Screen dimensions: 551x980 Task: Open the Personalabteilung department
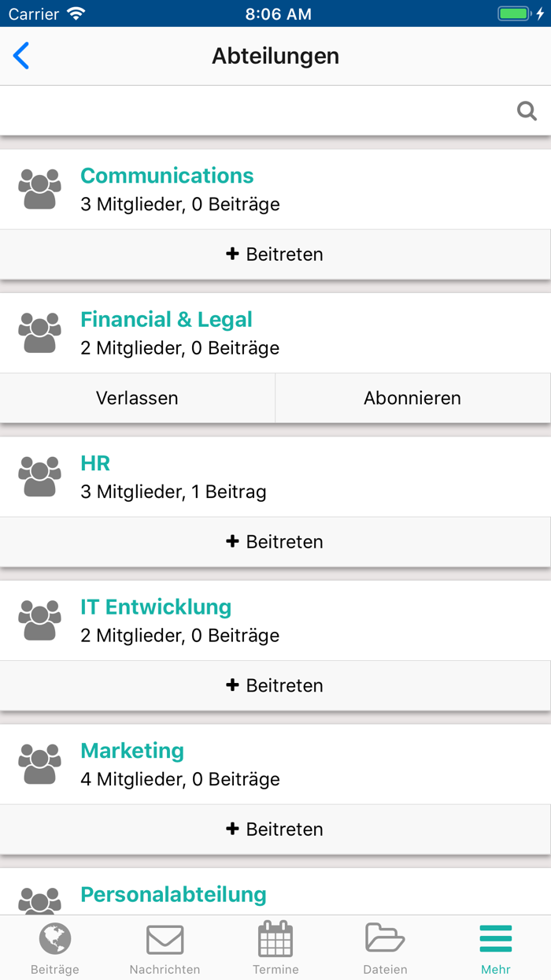[172, 894]
